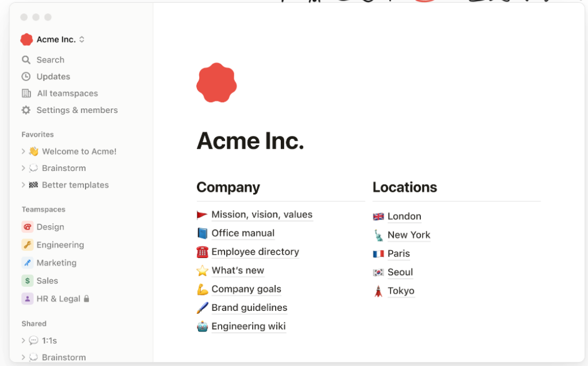Select the Design teamspace palette icon
588x366 pixels.
pyautogui.click(x=28, y=227)
